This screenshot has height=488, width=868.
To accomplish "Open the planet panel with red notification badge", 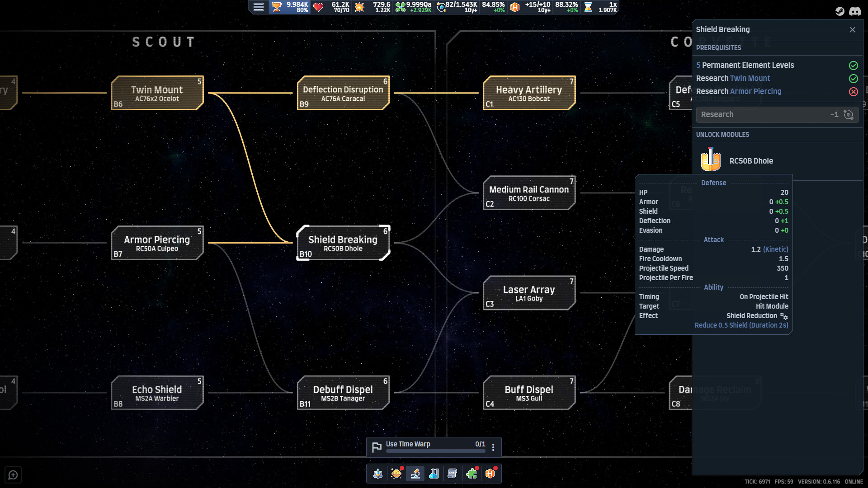I will (397, 474).
